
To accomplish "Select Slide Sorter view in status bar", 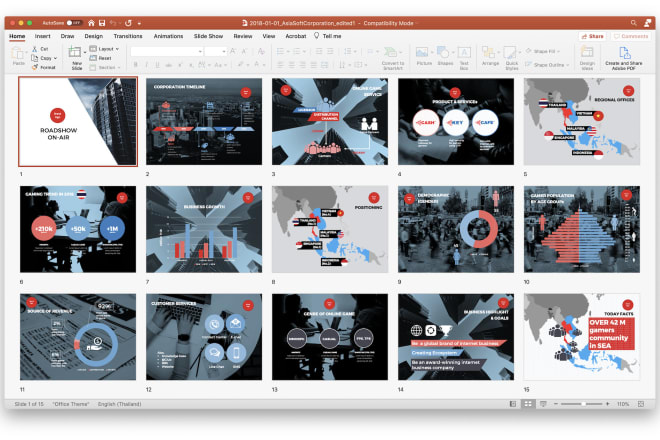I will [528, 404].
